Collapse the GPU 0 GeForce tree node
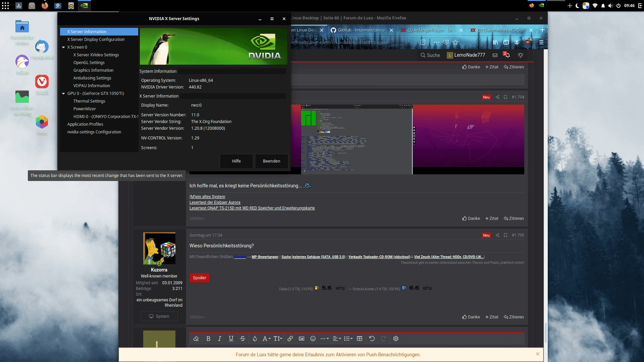The image size is (644, 362). tap(63, 94)
